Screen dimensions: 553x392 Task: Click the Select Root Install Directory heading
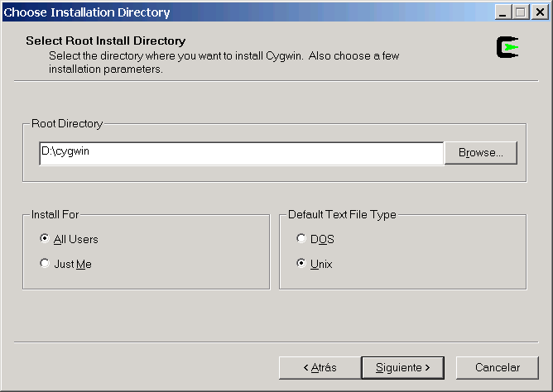[x=105, y=41]
